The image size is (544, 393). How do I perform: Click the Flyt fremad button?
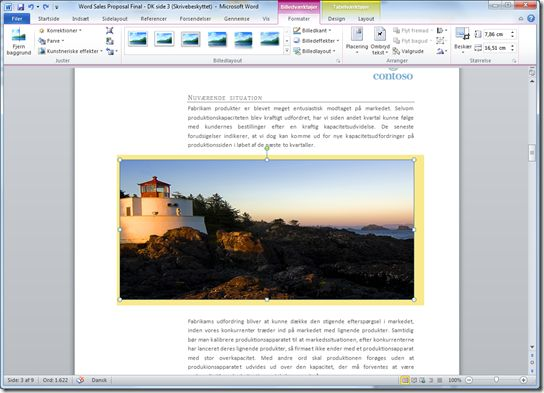click(x=412, y=31)
